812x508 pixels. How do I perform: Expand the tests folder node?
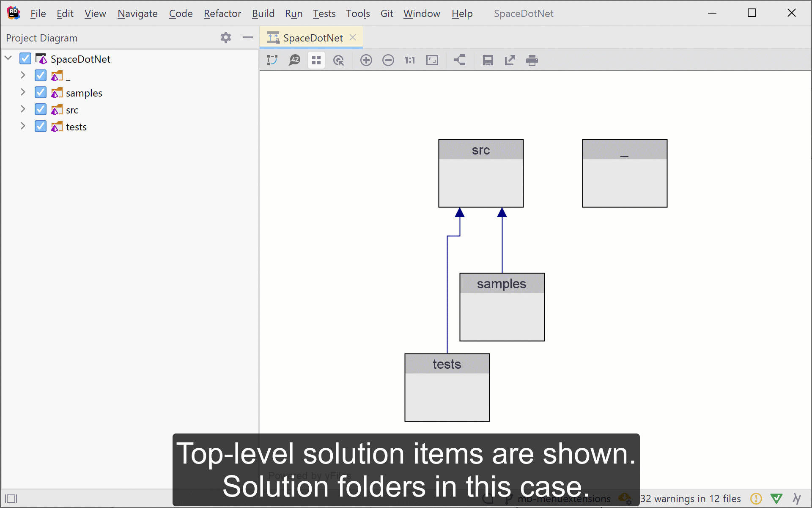tap(23, 126)
